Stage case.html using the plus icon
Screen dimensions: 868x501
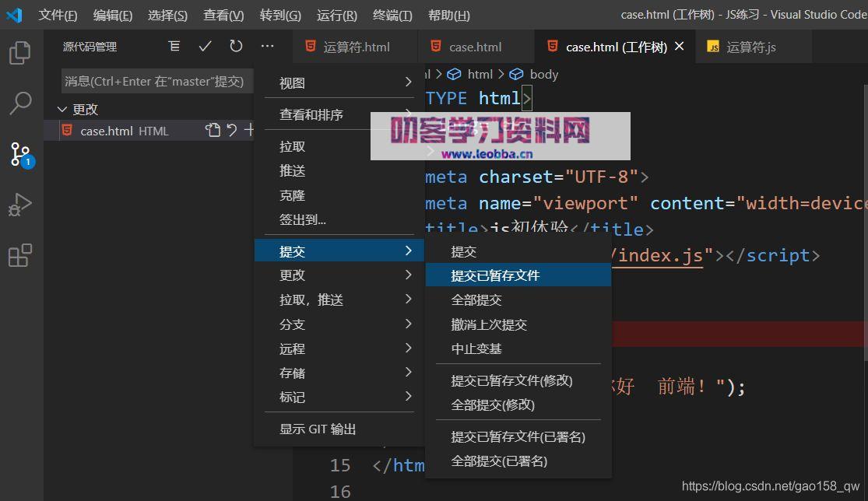pos(250,131)
